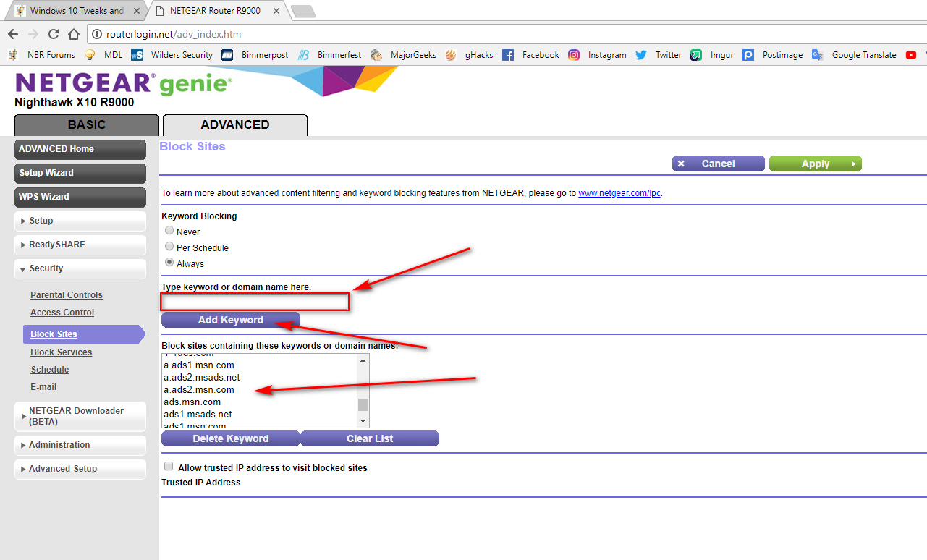Viewport: 927px width, 560px height.
Task: Open a new browser tab
Action: [302, 11]
